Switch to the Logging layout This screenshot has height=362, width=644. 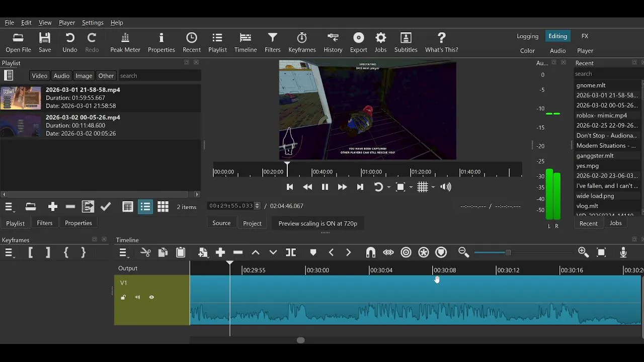click(x=527, y=36)
